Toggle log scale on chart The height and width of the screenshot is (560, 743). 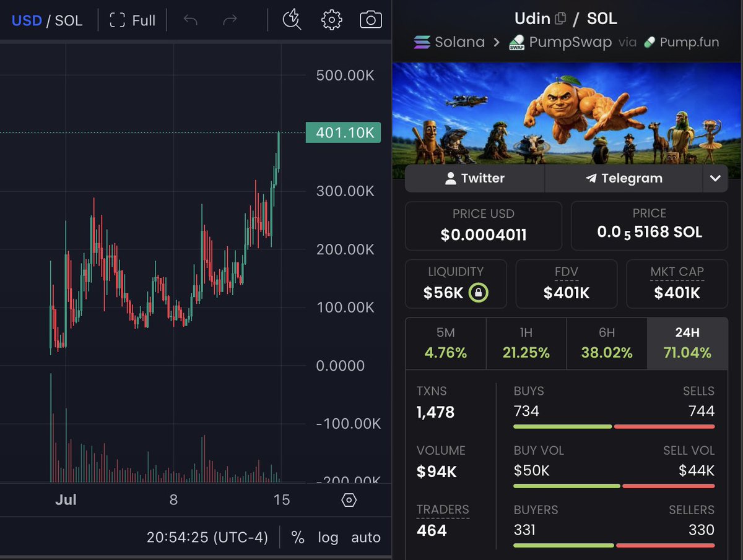[x=328, y=537]
